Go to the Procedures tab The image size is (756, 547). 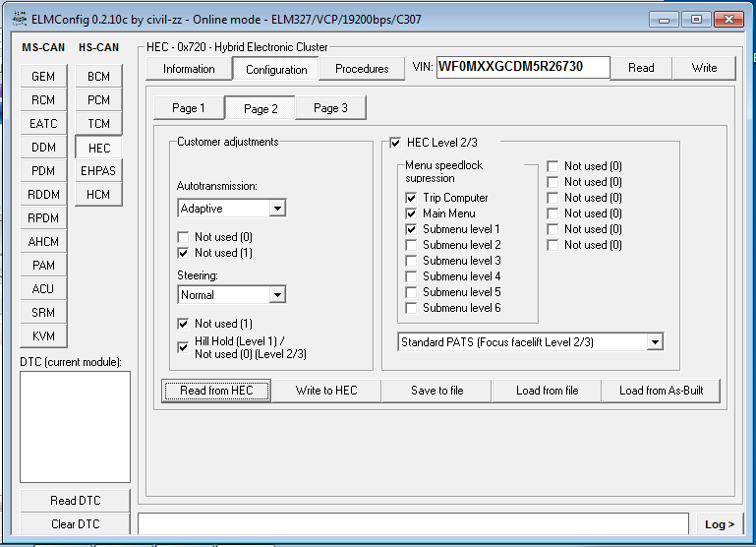(x=362, y=69)
